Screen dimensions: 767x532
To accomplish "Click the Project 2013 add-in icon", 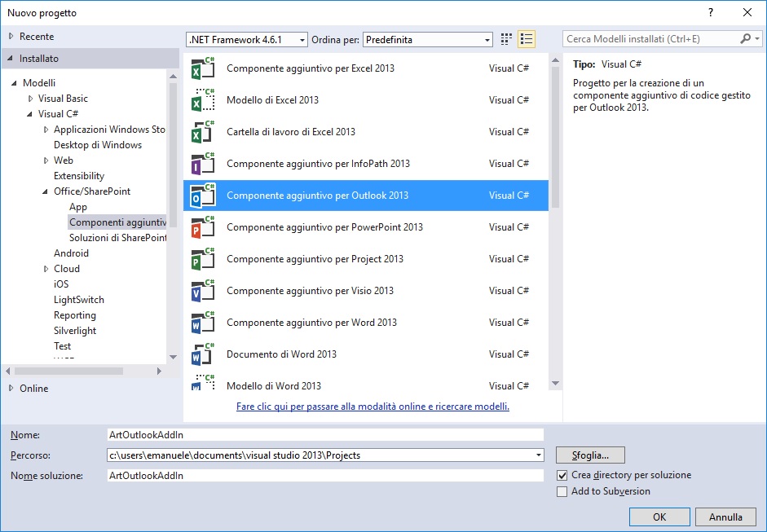I will click(203, 259).
